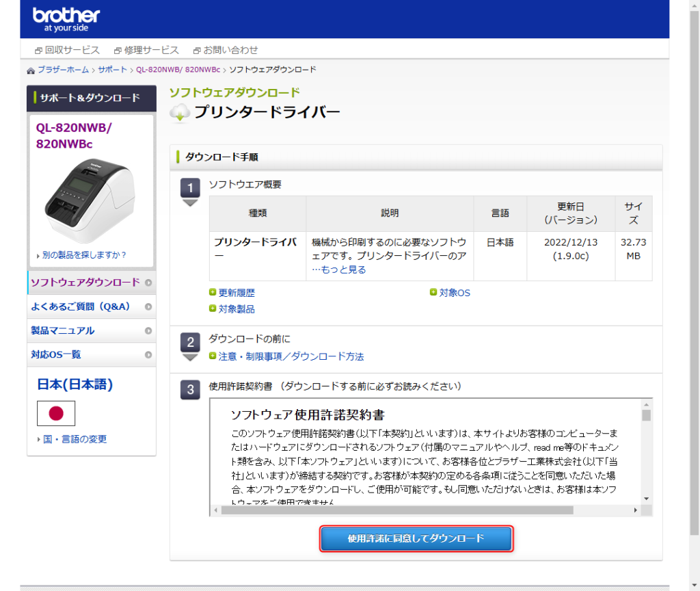
Task: Click new-window icon next to 修理サービス
Action: (x=118, y=51)
